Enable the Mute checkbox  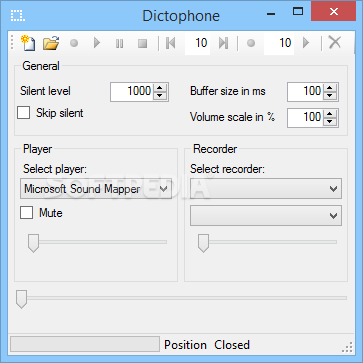[x=27, y=212]
